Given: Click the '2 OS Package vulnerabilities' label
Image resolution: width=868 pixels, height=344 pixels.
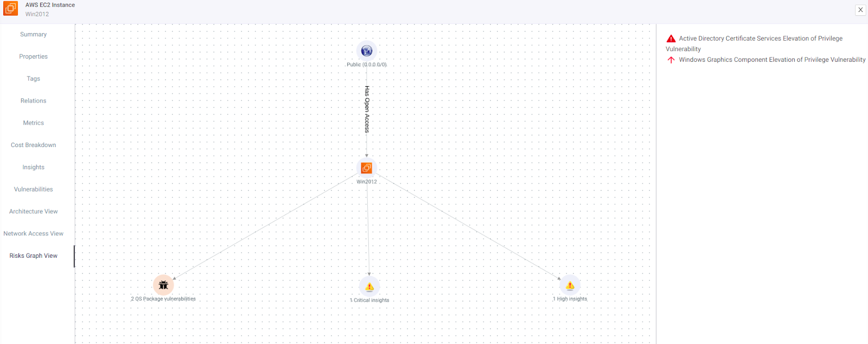Looking at the screenshot, I should pos(163,299).
